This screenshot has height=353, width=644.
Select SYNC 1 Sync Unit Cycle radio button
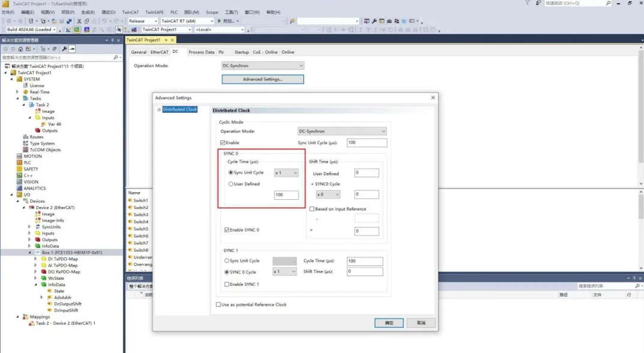(x=226, y=261)
